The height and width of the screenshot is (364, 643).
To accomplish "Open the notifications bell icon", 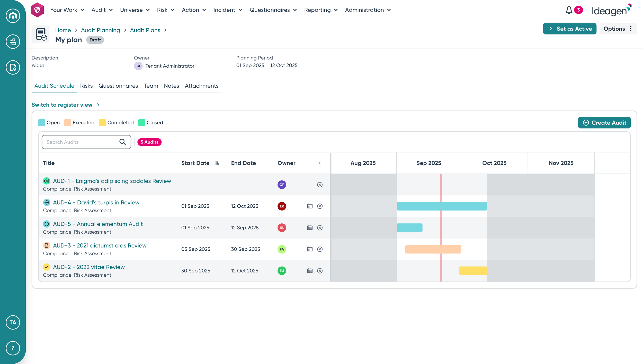I will tap(569, 10).
